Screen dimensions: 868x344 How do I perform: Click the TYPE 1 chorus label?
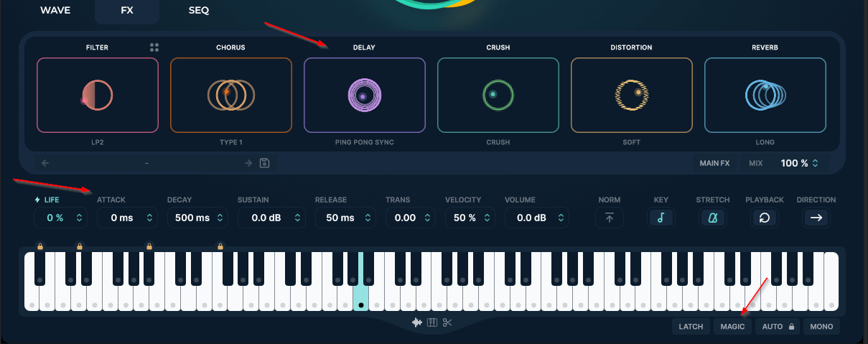tap(231, 142)
